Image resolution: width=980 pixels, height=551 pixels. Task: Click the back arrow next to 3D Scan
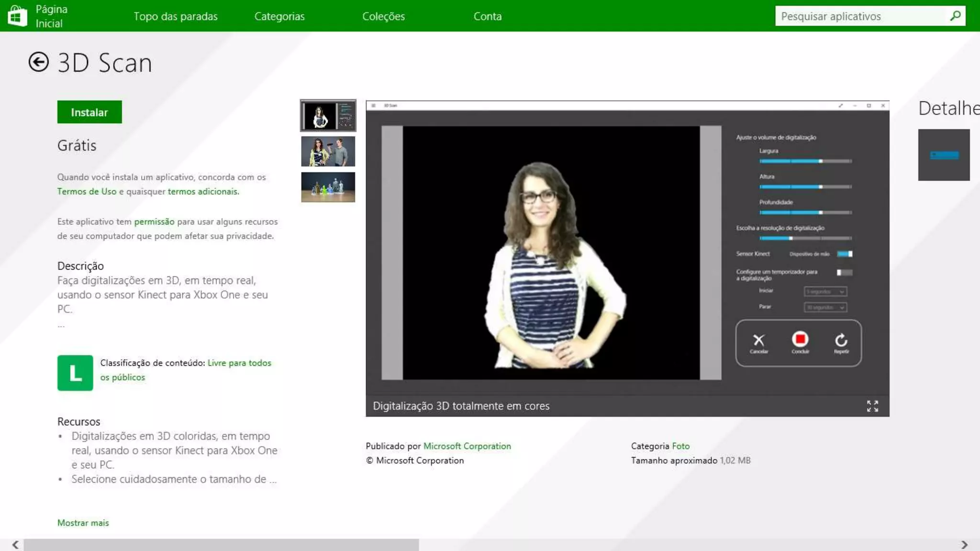tap(38, 62)
